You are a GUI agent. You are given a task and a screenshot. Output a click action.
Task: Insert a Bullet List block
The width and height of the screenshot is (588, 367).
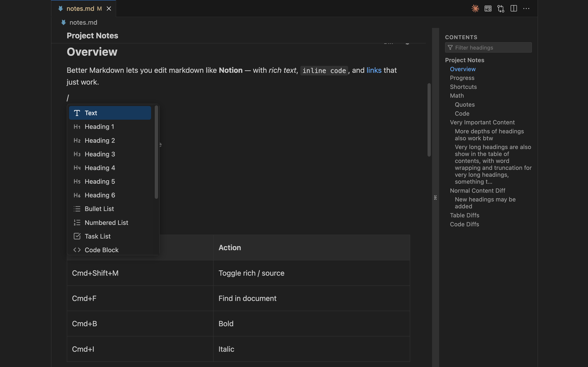(99, 209)
